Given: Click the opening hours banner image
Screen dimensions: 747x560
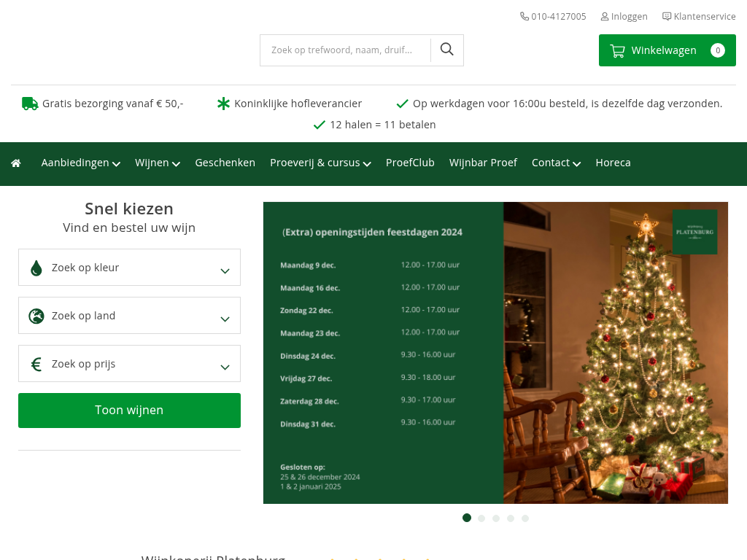Looking at the screenshot, I should pos(495,353).
